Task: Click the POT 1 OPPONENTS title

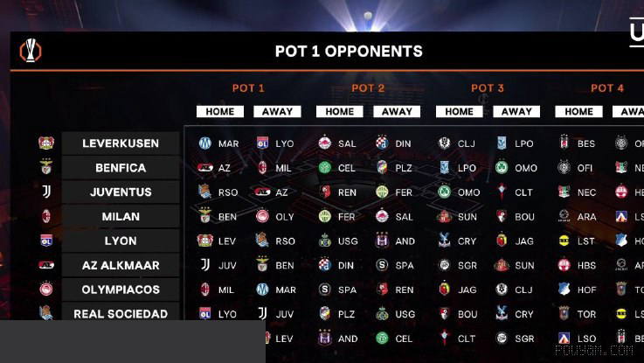Action: 349,52
